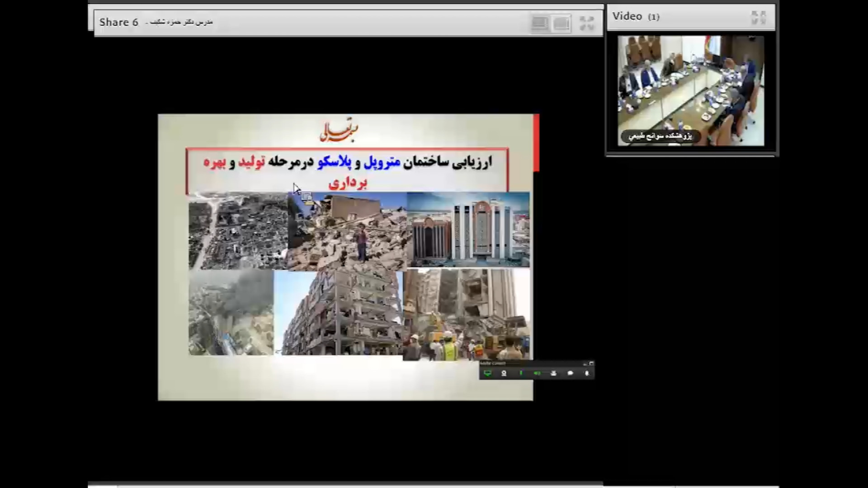Collapse the mini control panel with minimize dash
868x488 pixels.
[x=585, y=364]
